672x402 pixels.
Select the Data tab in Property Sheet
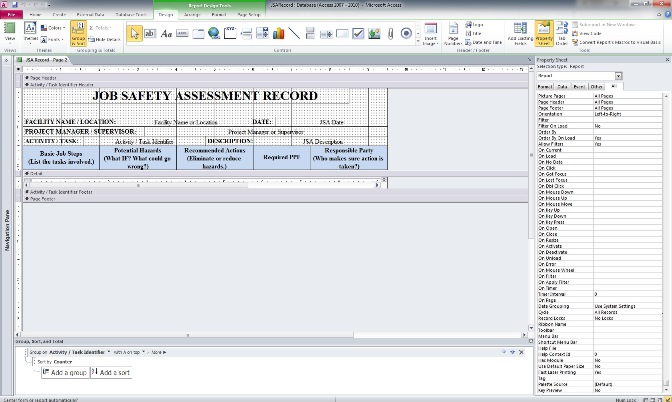click(563, 87)
